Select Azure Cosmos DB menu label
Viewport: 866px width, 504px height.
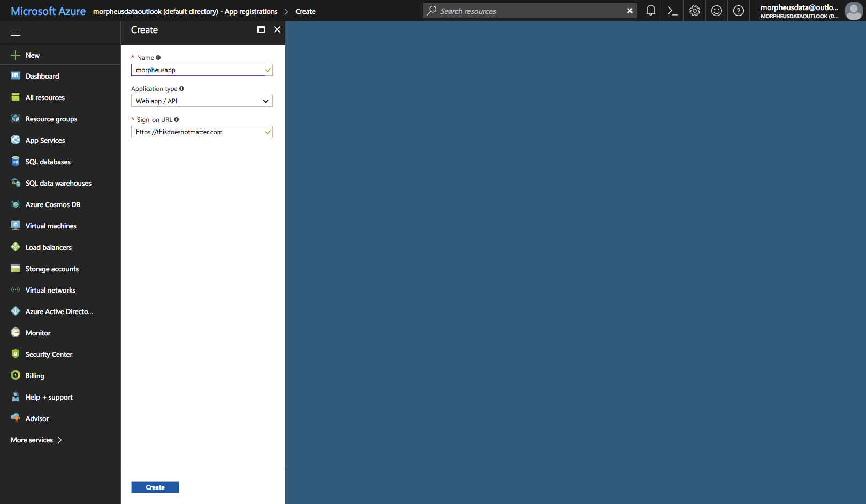[53, 204]
